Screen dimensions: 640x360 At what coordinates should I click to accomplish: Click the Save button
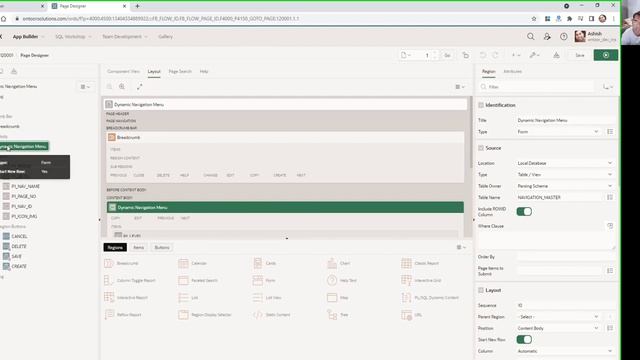coord(580,55)
